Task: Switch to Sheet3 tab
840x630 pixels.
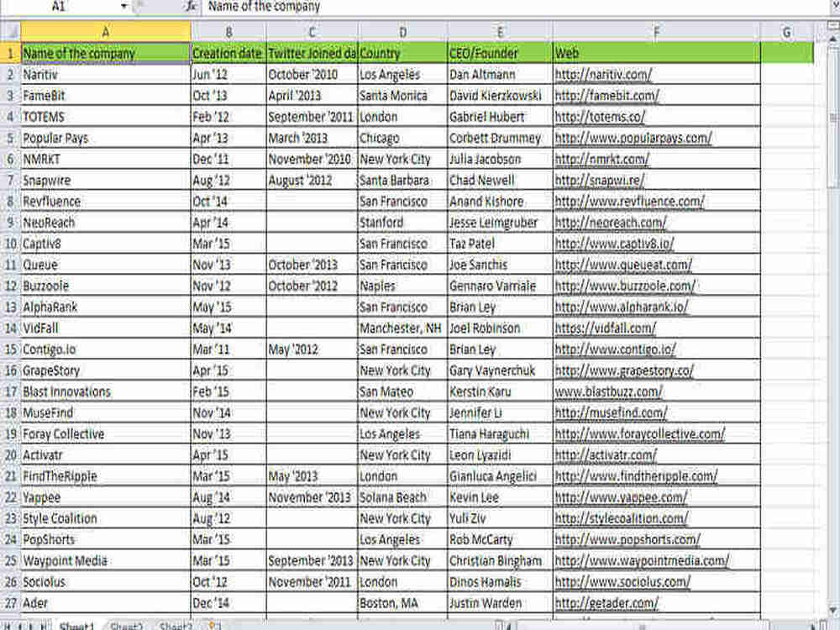Action: [x=176, y=626]
